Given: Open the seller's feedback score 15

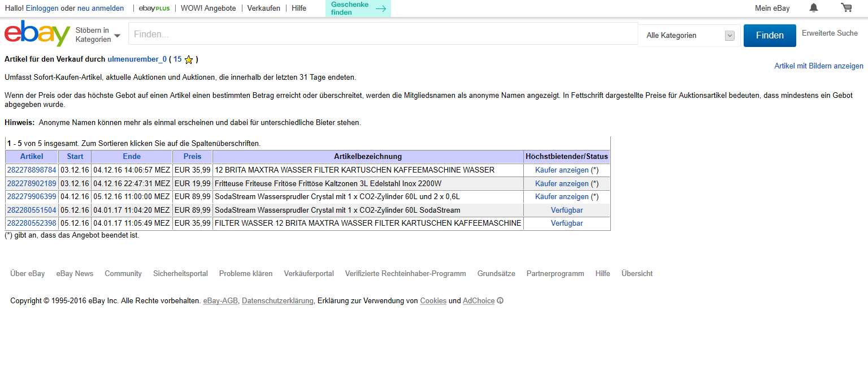Looking at the screenshot, I should 177,59.
